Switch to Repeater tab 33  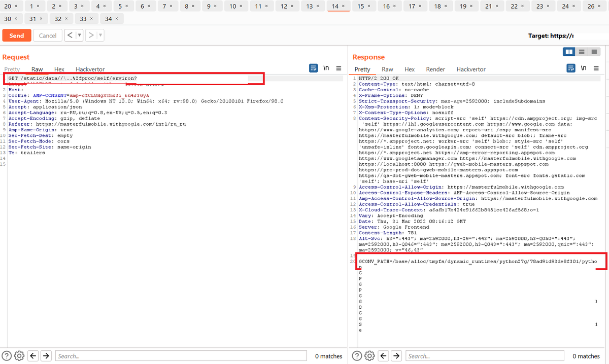click(x=83, y=19)
